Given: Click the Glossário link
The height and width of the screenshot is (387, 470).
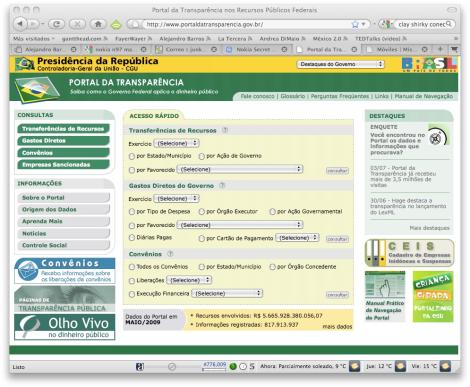Looking at the screenshot, I should tap(293, 96).
